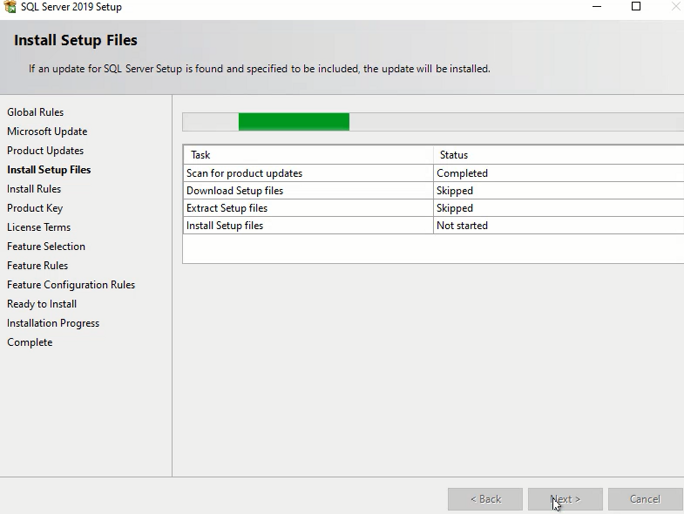Select Feature Rules step in sidebar

coord(38,266)
